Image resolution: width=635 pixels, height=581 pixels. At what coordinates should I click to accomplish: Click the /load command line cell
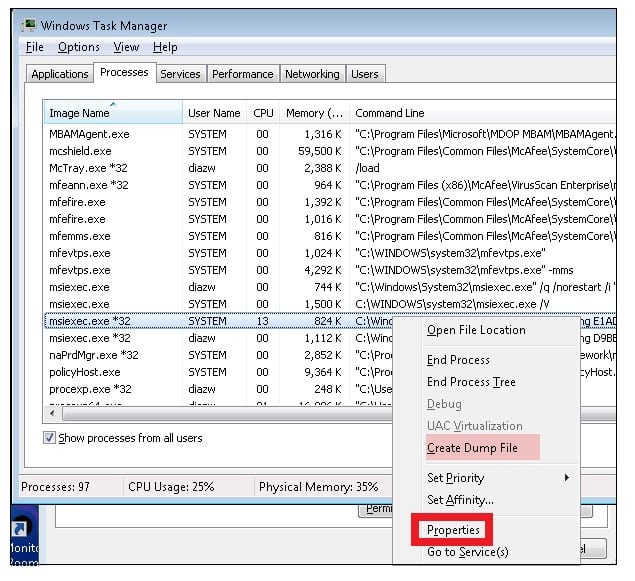click(x=367, y=168)
